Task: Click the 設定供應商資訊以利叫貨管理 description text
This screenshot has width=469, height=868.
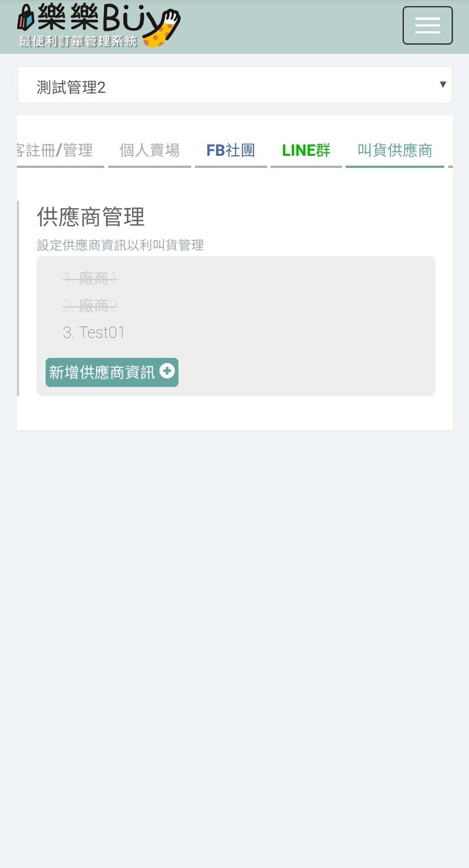Action: point(121,245)
